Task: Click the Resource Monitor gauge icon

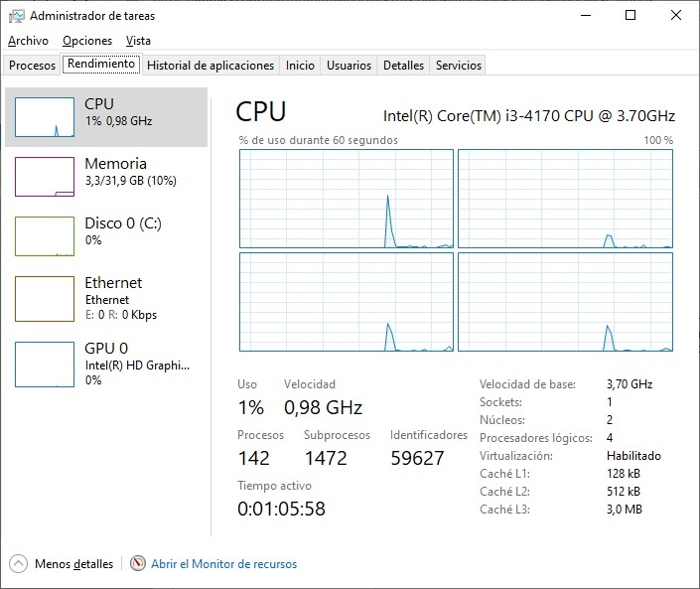Action: pos(138,563)
